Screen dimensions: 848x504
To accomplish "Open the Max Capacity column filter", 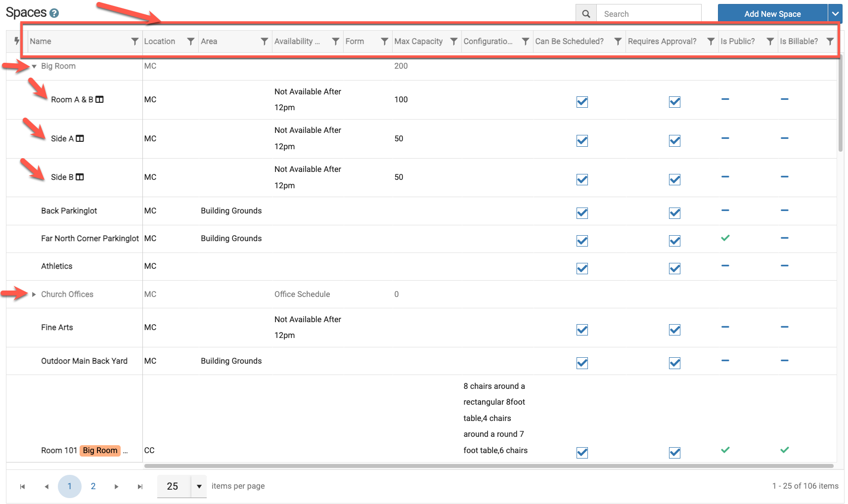I will coord(453,42).
